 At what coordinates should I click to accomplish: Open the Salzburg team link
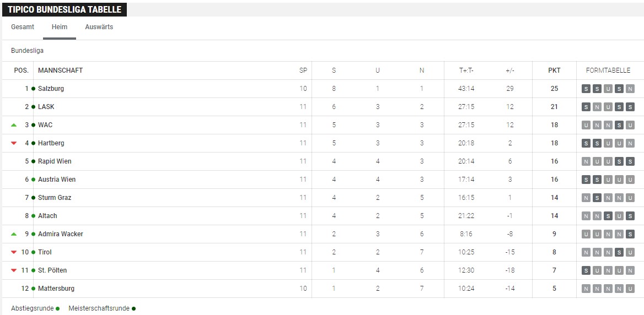coord(51,89)
